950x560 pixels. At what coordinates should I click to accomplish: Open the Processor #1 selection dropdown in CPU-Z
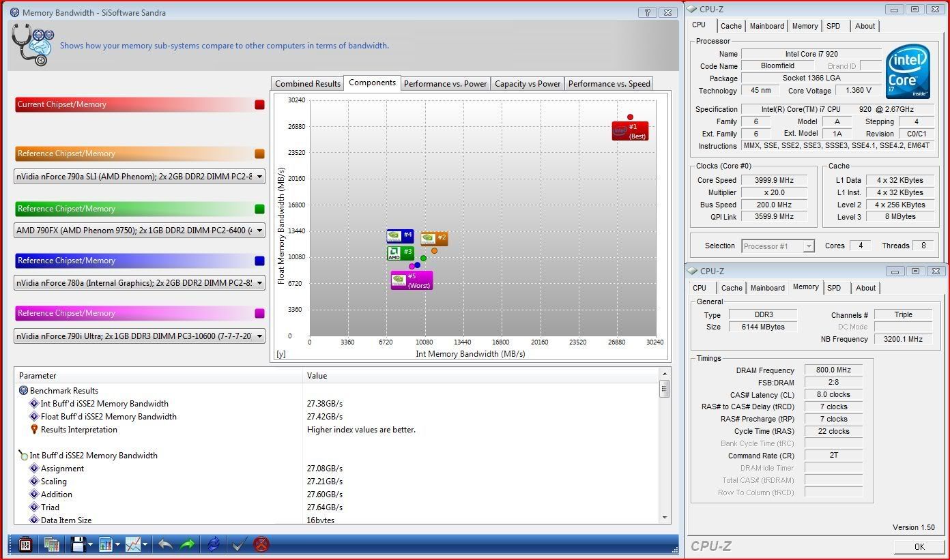point(778,246)
